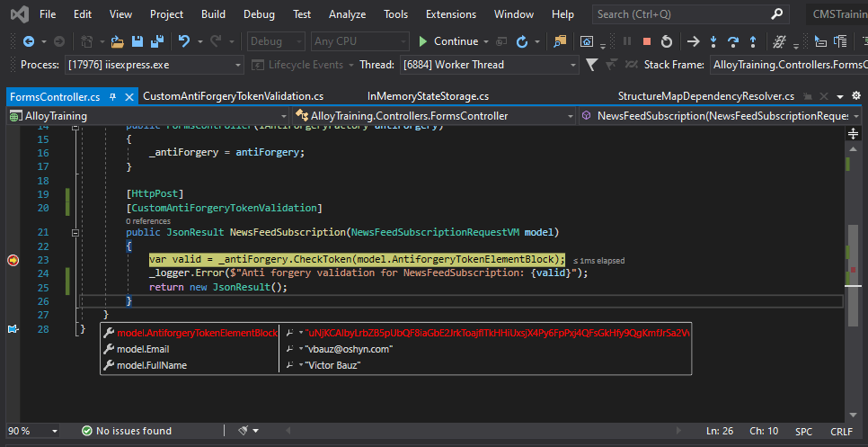Click the Show Next Statement arrow
The width and height of the screenshot is (868, 447).
[693, 41]
